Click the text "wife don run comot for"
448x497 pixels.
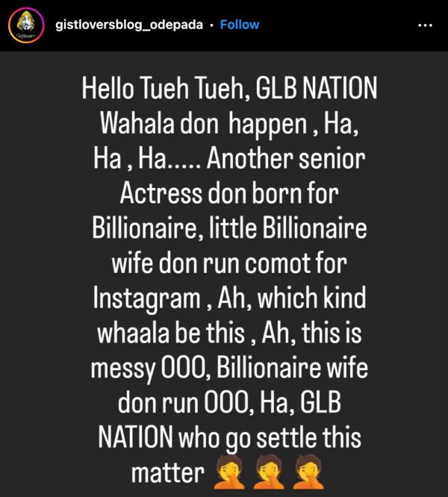[x=229, y=263]
